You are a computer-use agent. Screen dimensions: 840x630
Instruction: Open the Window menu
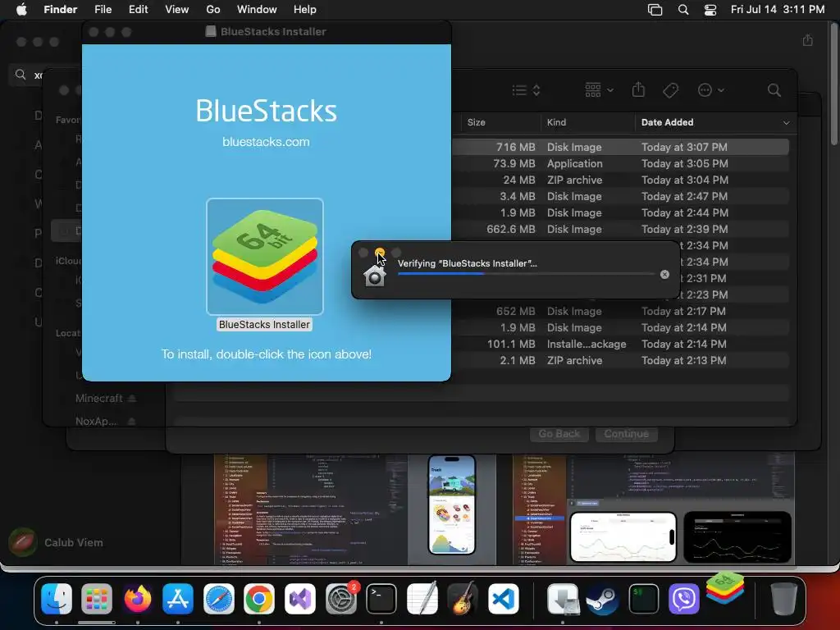[x=257, y=9]
